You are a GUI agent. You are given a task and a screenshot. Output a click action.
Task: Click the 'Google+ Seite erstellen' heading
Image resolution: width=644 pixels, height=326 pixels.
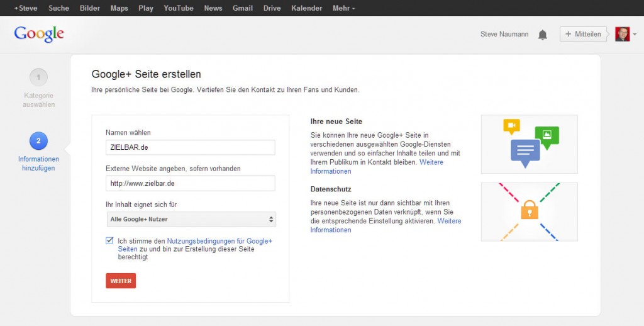(x=146, y=74)
